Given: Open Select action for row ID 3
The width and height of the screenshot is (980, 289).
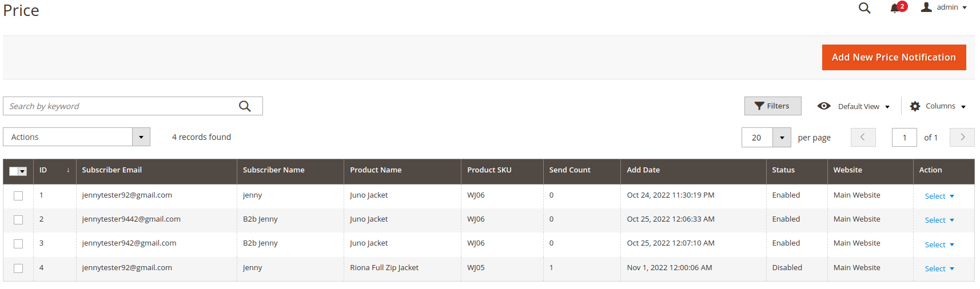Looking at the screenshot, I should tap(939, 244).
